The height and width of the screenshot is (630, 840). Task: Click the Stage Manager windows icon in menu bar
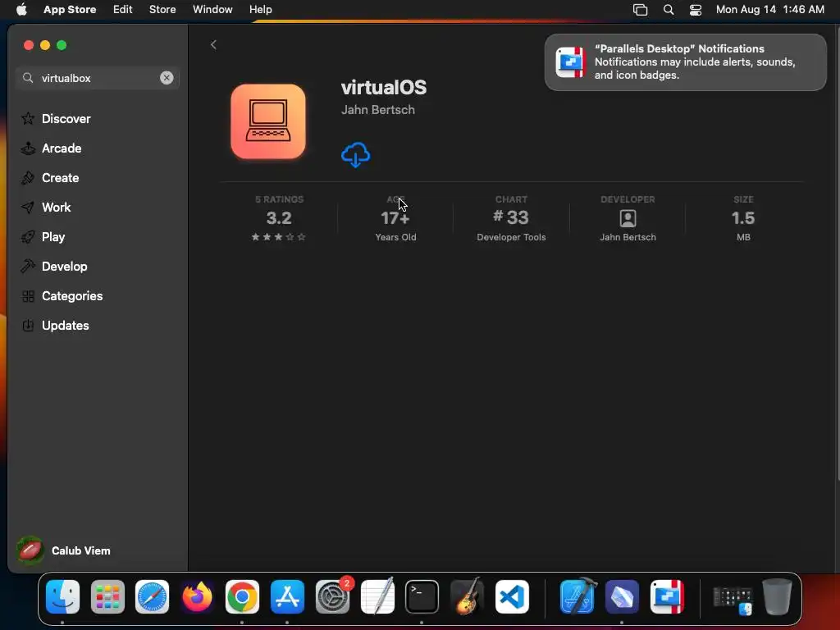pyautogui.click(x=640, y=10)
